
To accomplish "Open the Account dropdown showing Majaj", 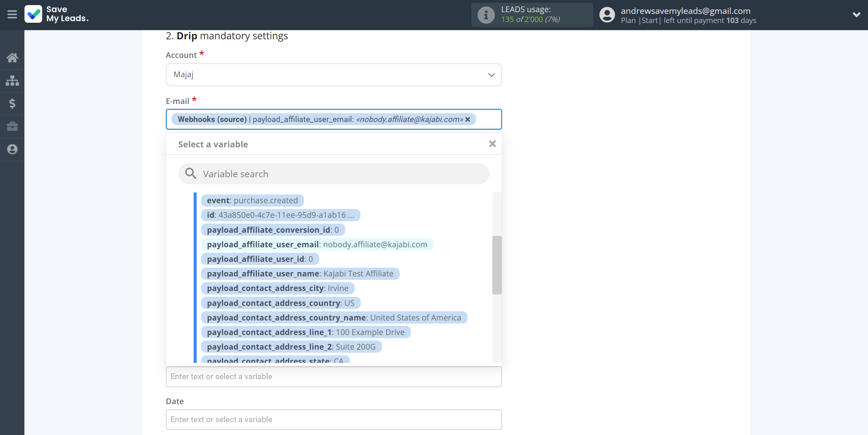I will pyautogui.click(x=334, y=75).
